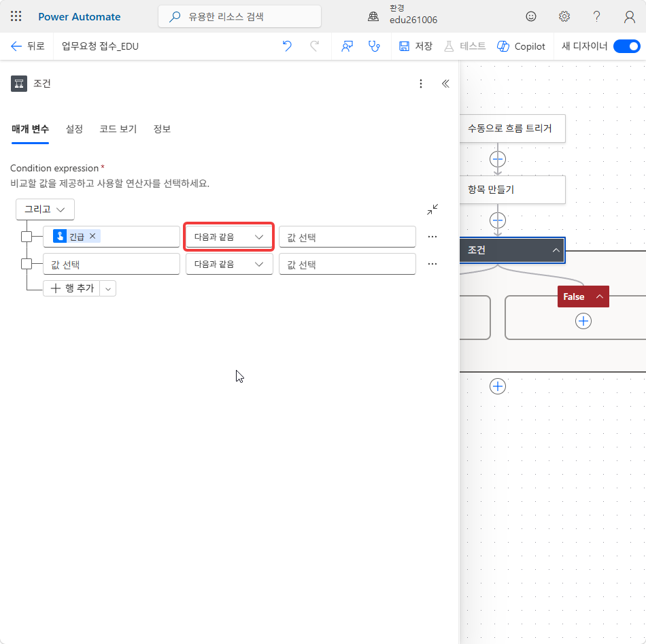Click the 행 추가 button

coord(71,288)
